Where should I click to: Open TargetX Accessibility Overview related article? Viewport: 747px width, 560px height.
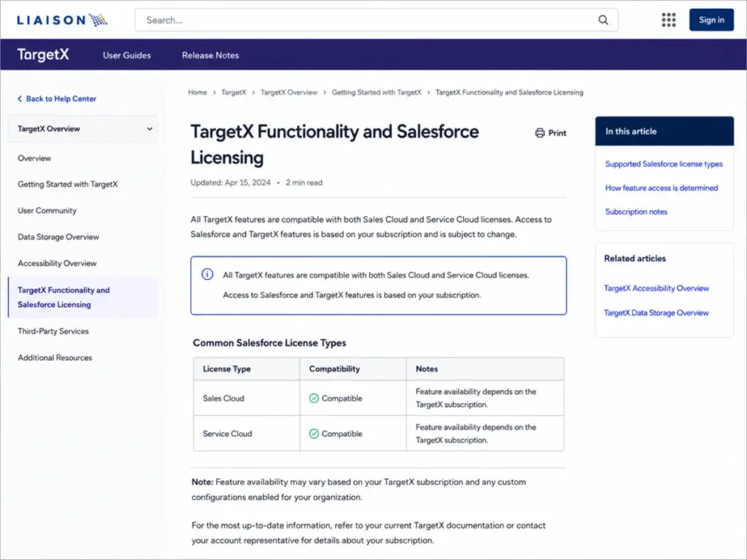657,288
